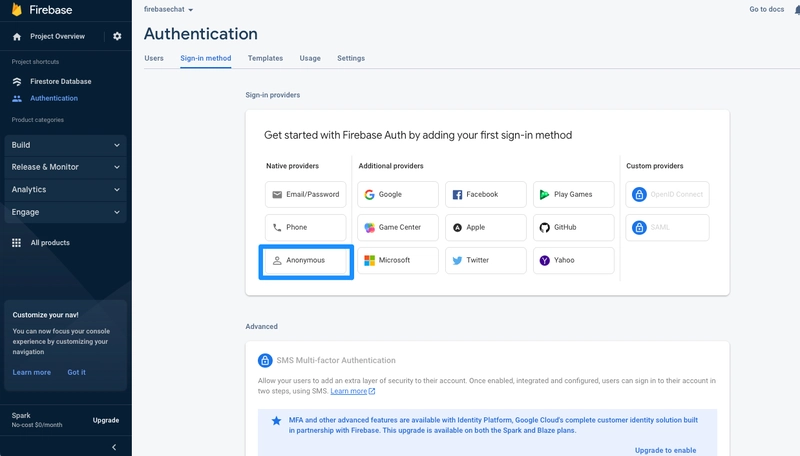Open the firebasechat project dropdown
Viewport: 800px width, 456px height.
click(168, 9)
